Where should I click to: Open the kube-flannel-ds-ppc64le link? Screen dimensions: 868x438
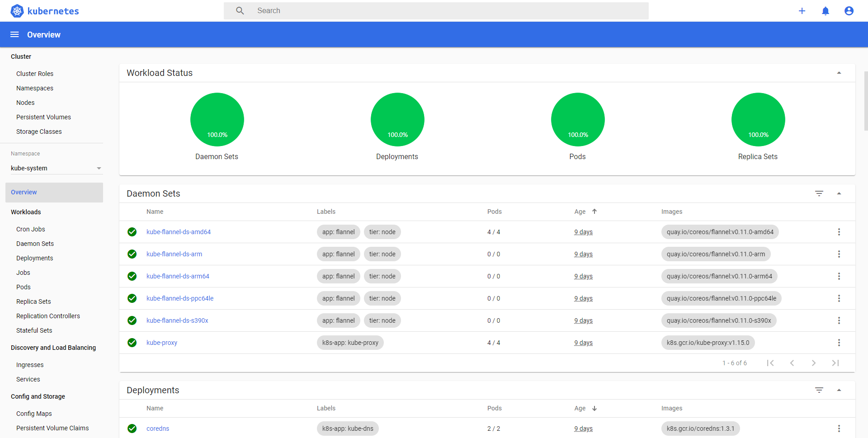(x=180, y=298)
